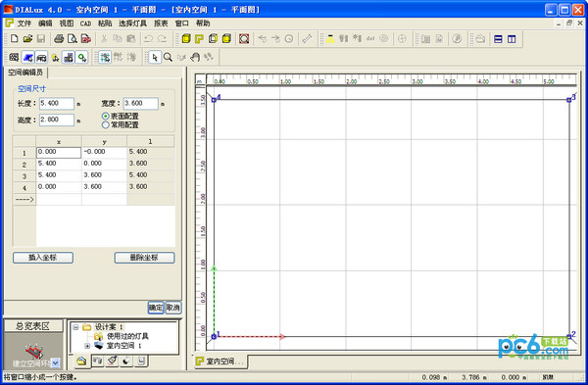Open a project with the folder icon
The height and width of the screenshot is (385, 588).
pyautogui.click(x=27, y=38)
